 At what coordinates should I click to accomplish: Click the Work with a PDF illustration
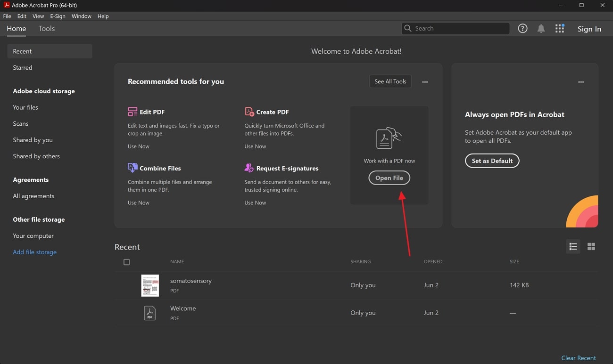(x=389, y=138)
